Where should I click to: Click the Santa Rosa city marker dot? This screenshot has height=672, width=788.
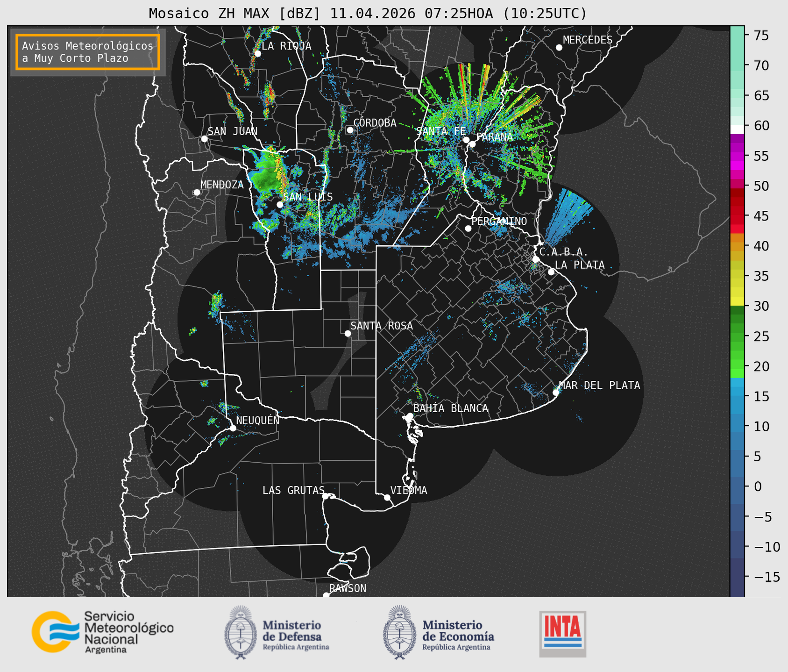[348, 333]
